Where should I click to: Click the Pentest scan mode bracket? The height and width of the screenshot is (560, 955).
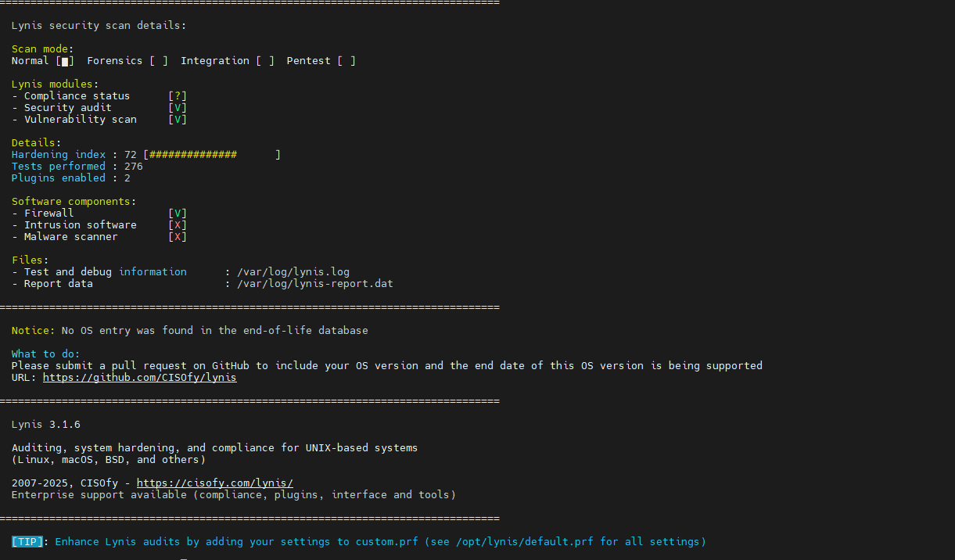click(x=346, y=61)
